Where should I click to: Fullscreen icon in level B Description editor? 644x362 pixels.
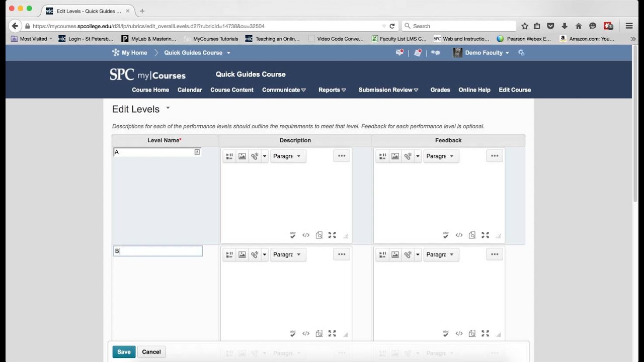coord(332,333)
